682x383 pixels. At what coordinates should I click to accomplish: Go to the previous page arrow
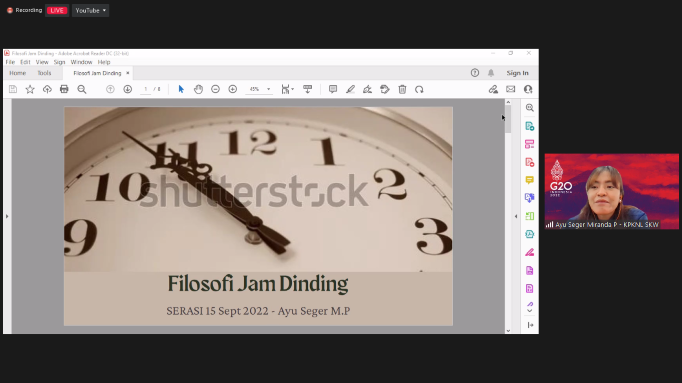(x=110, y=89)
